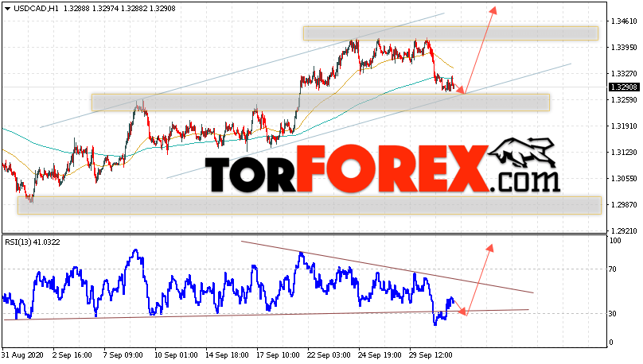Select the time axis label 2 Sep 16:00
This screenshot has height=364, width=643.
tap(72, 355)
